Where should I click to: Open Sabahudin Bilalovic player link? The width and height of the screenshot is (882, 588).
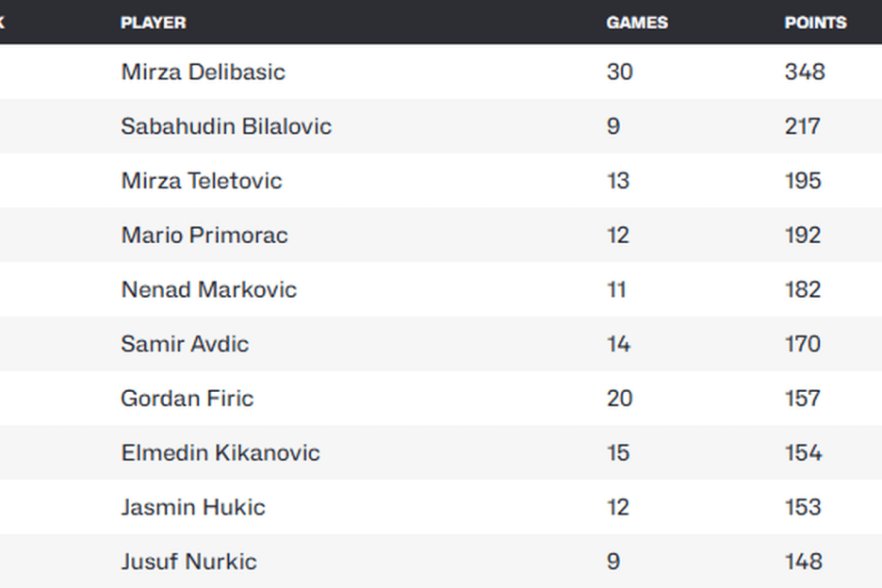point(226,126)
